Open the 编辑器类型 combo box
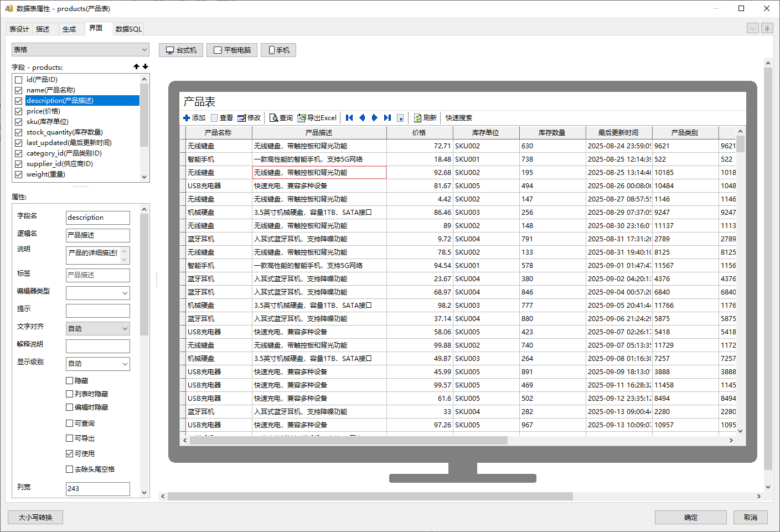The height and width of the screenshot is (532, 780). 98,293
